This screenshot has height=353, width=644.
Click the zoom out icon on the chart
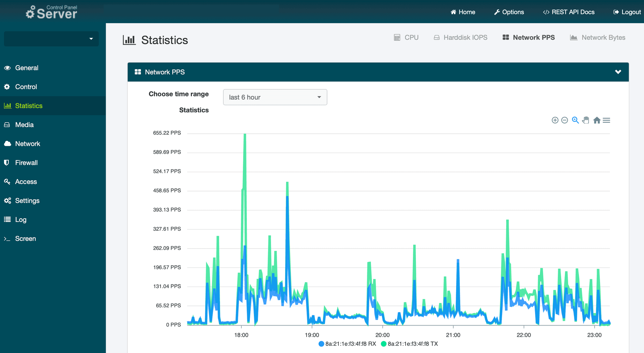[565, 120]
